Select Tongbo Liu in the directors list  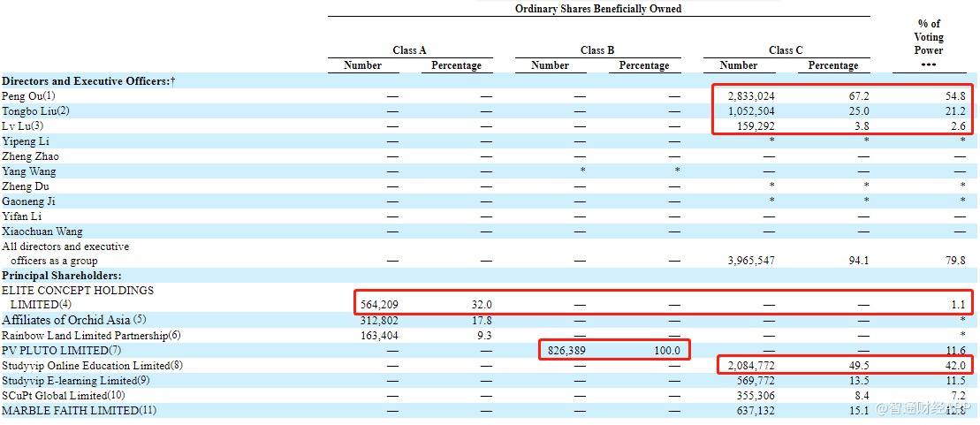click(x=35, y=111)
